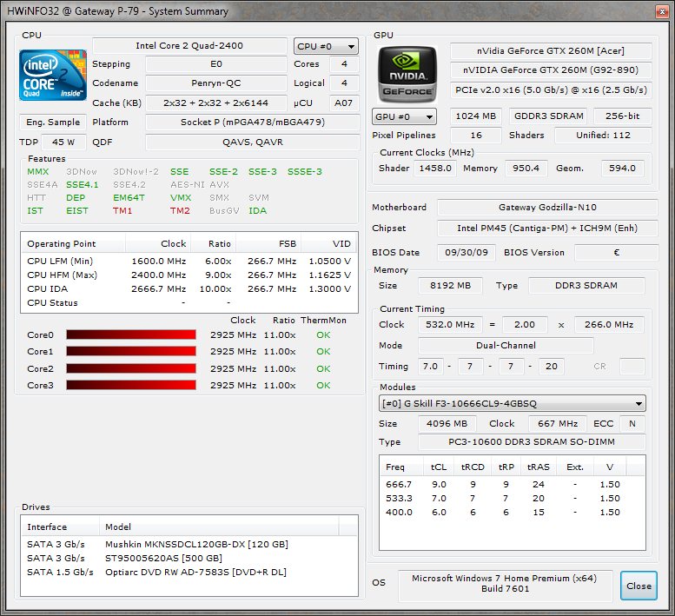
Task: Click the Close button
Action: pyautogui.click(x=639, y=586)
